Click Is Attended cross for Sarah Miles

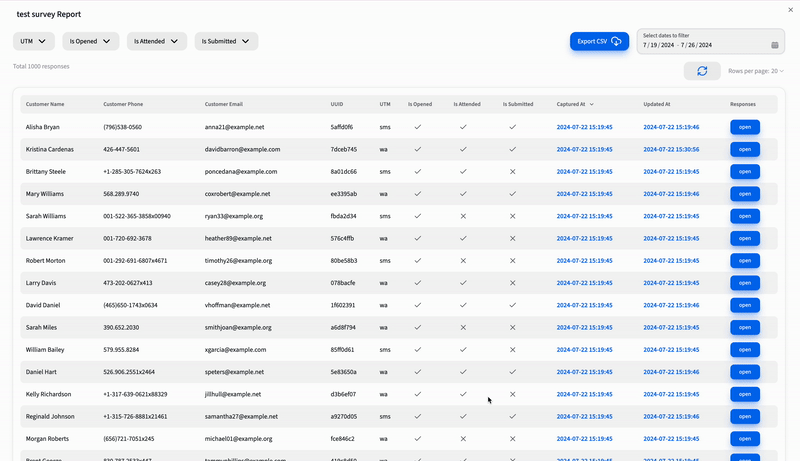[x=463, y=327]
